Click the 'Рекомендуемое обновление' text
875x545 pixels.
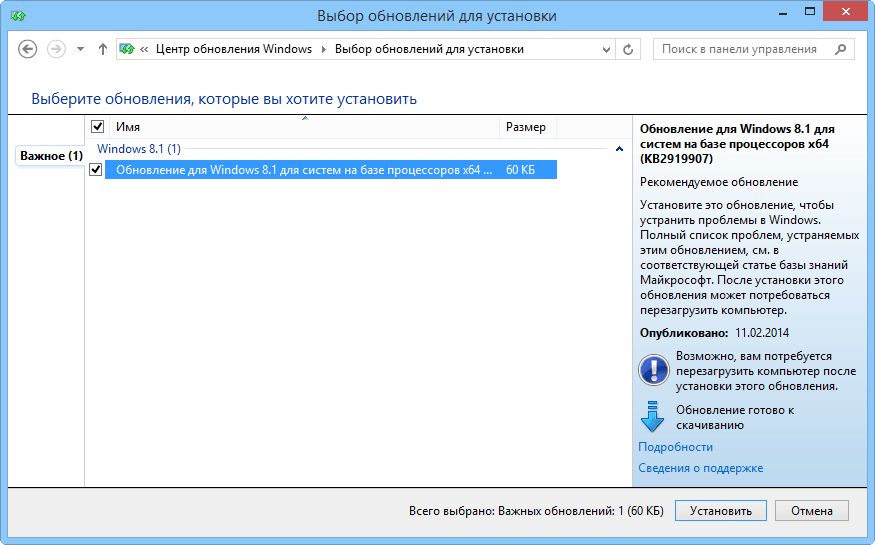719,182
